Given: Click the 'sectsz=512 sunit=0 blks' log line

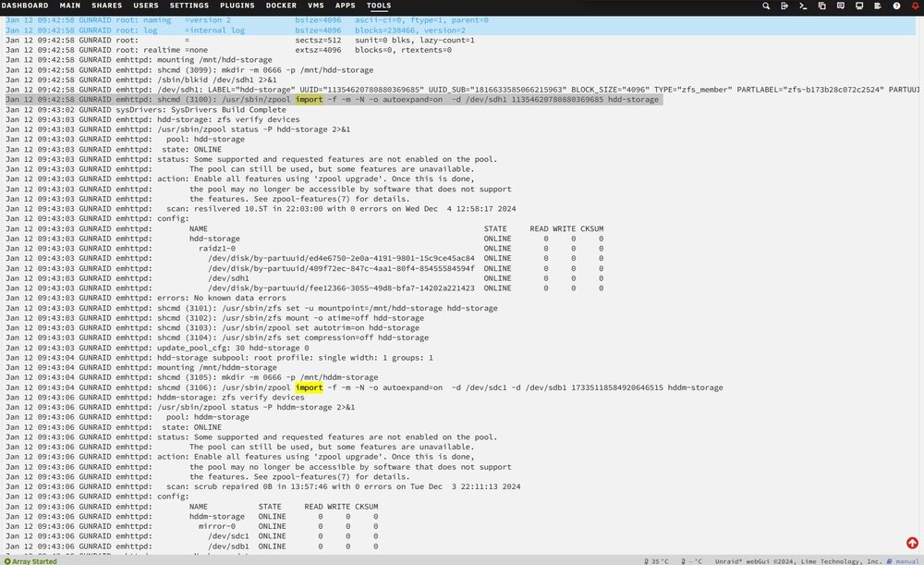Looking at the screenshot, I should pos(240,40).
